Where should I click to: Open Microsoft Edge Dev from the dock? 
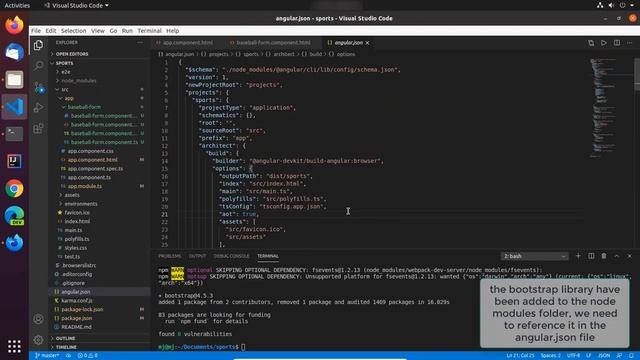[x=14, y=216]
